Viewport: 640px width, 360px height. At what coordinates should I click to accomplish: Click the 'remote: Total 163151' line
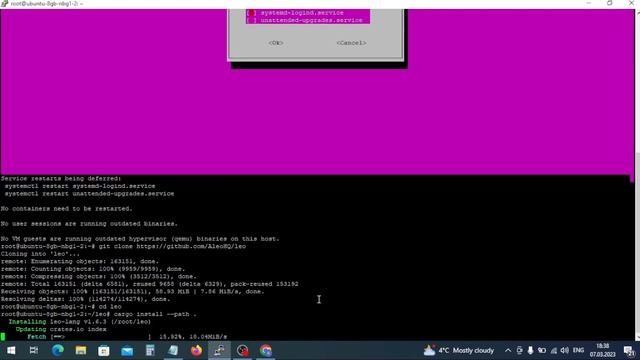tap(149, 284)
